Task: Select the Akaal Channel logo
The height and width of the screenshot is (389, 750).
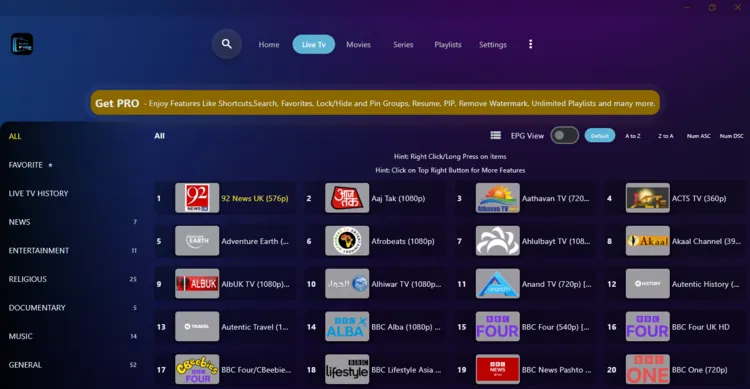Action: [648, 241]
